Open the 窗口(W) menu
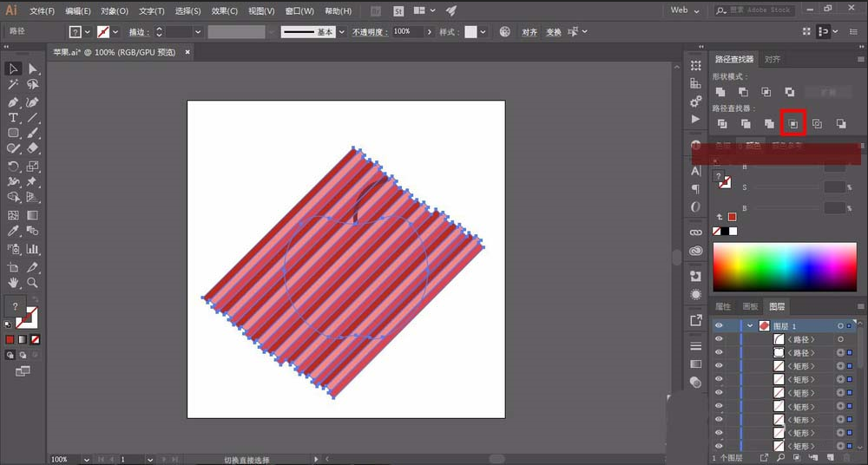The height and width of the screenshot is (465, 868). coord(299,11)
